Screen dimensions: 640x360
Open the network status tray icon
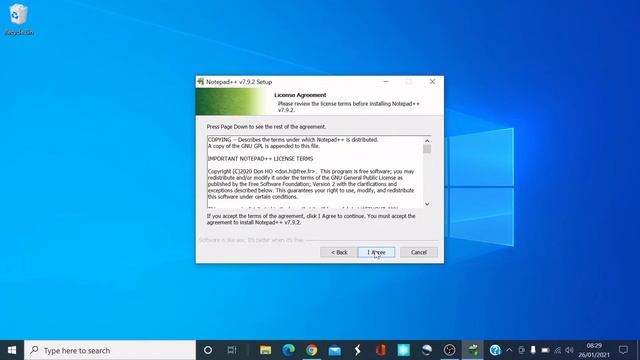[558, 350]
